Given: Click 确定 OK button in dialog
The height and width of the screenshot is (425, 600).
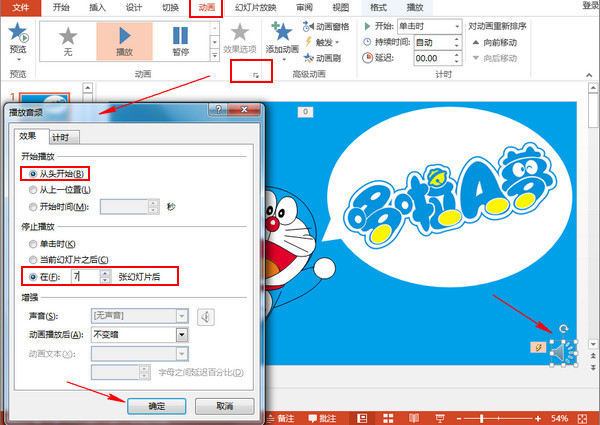Looking at the screenshot, I should coord(157,406).
